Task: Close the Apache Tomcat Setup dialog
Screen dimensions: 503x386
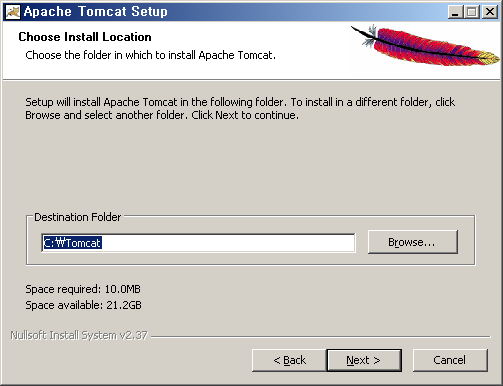Action: click(x=490, y=12)
